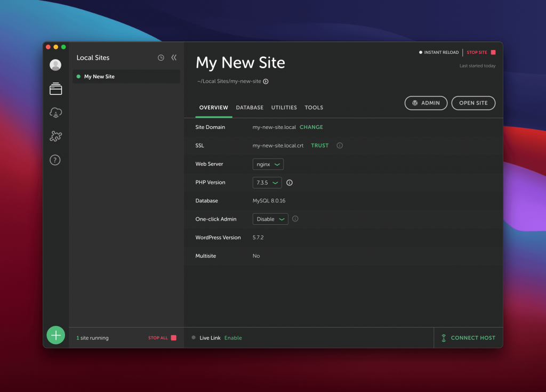This screenshot has height=392, width=546.
Task: Click the red Stop Site square
Action: [493, 52]
